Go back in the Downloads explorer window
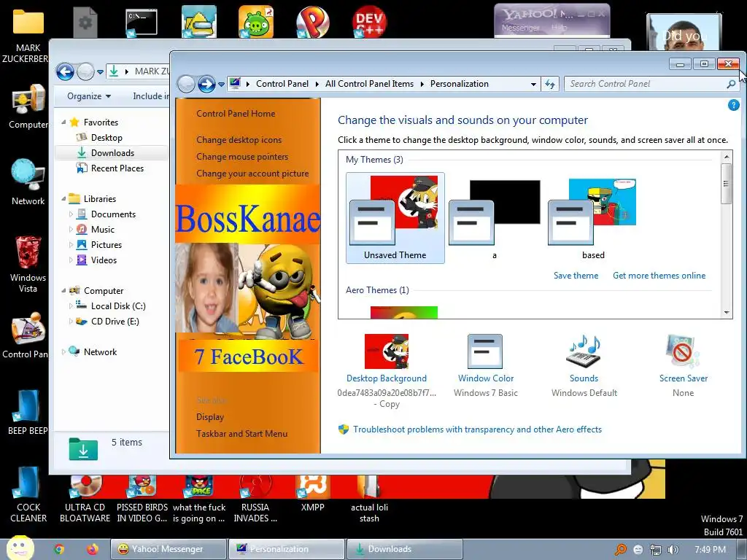The width and height of the screenshot is (747, 560). [65, 72]
